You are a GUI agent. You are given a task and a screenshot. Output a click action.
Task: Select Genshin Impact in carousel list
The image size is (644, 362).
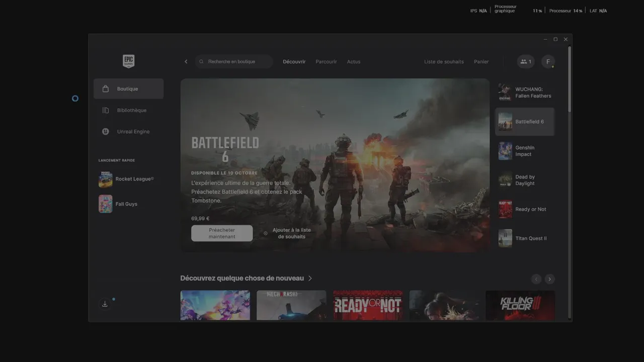tap(525, 151)
